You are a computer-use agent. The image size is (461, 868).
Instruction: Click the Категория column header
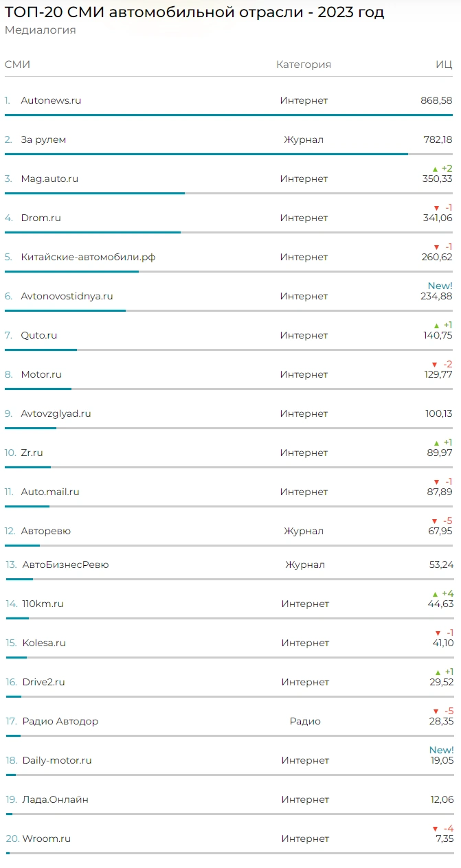[x=304, y=65]
